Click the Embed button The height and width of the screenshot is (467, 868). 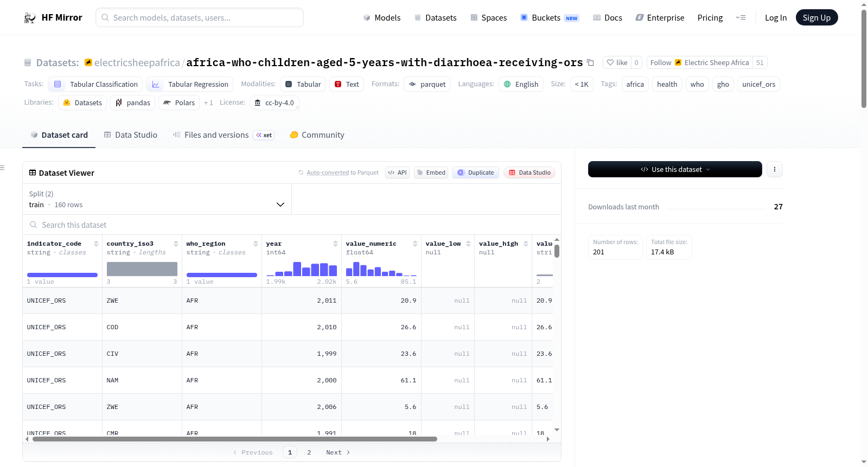(431, 173)
